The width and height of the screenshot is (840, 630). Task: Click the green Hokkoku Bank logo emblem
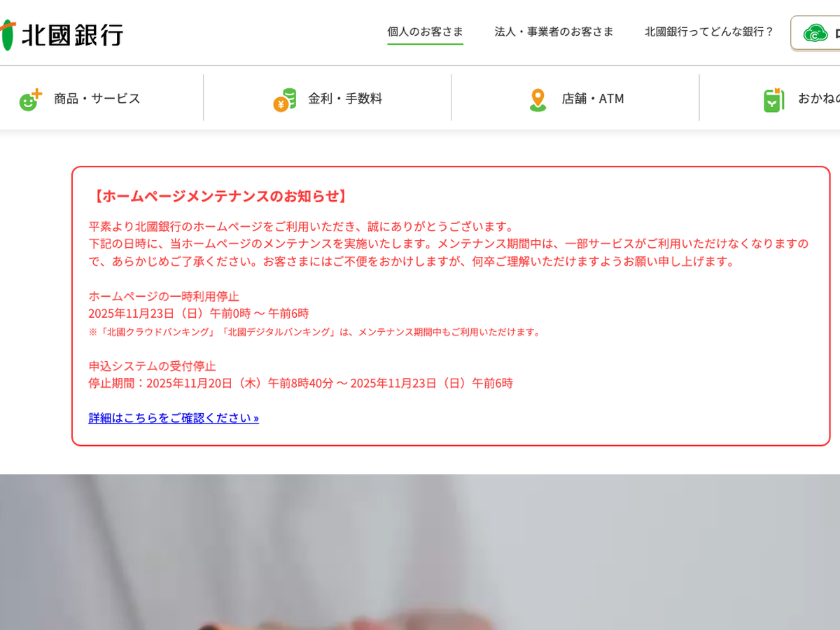click(x=6, y=35)
